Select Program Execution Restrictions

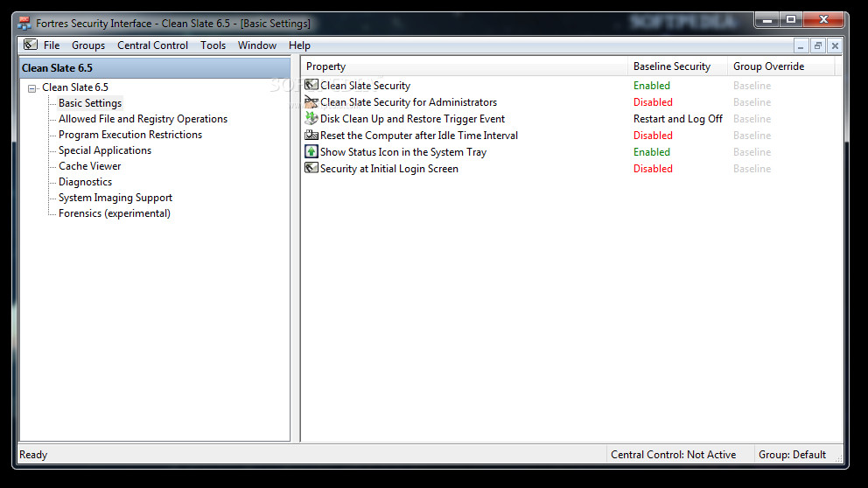coord(130,135)
